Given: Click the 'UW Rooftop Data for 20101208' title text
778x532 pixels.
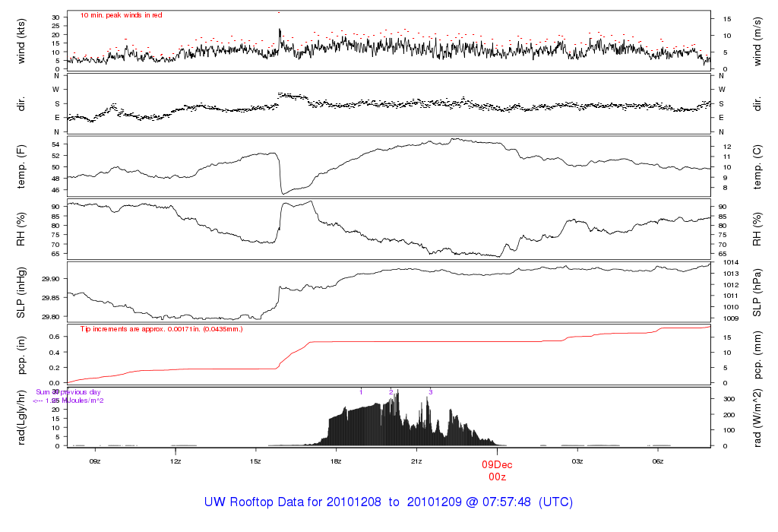Looking at the screenshot, I should coord(293,502).
